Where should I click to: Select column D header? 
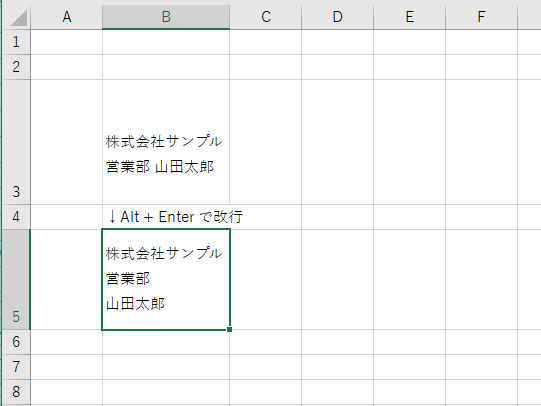tap(337, 17)
